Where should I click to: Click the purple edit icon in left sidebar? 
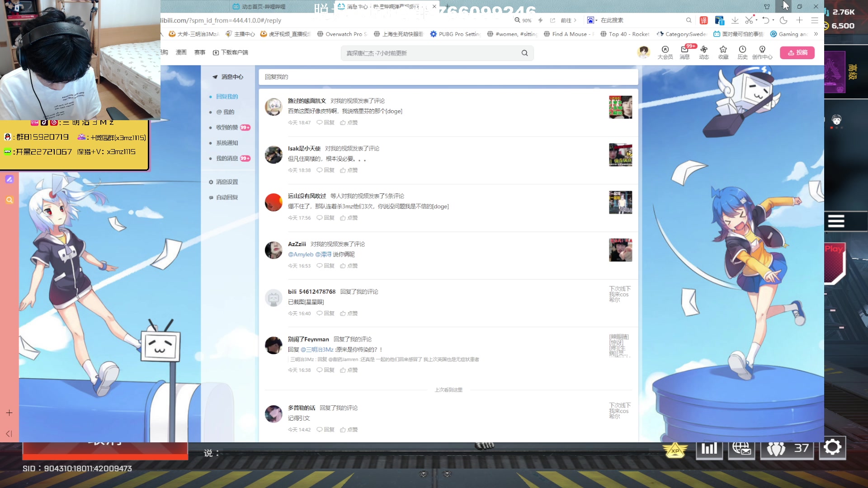point(9,179)
